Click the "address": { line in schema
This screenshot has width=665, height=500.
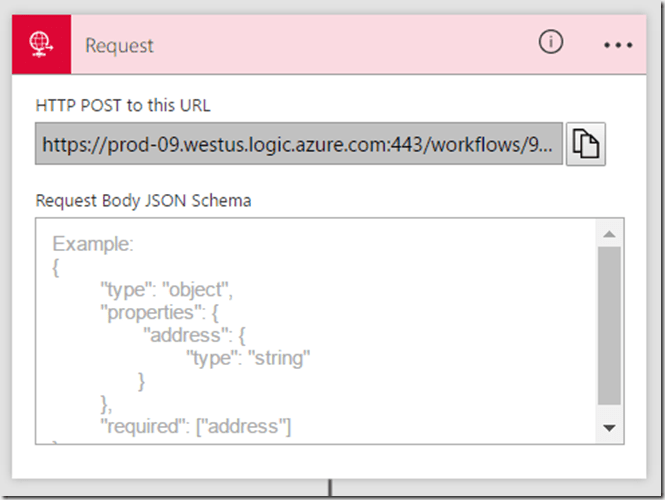pyautogui.click(x=201, y=336)
